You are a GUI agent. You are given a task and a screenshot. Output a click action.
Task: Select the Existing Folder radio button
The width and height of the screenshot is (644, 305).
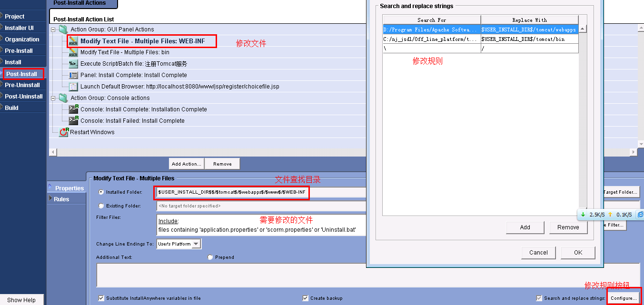click(x=101, y=206)
